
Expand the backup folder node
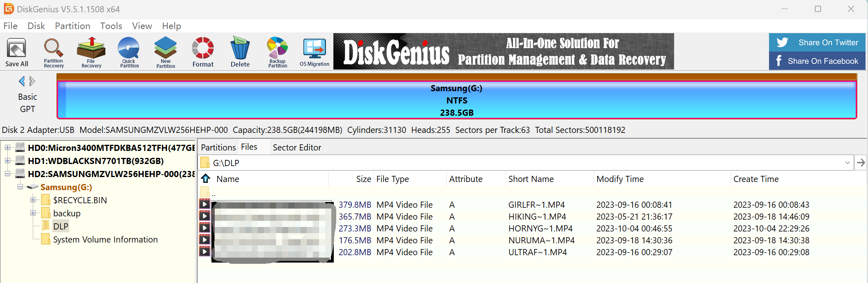pyautogui.click(x=33, y=213)
